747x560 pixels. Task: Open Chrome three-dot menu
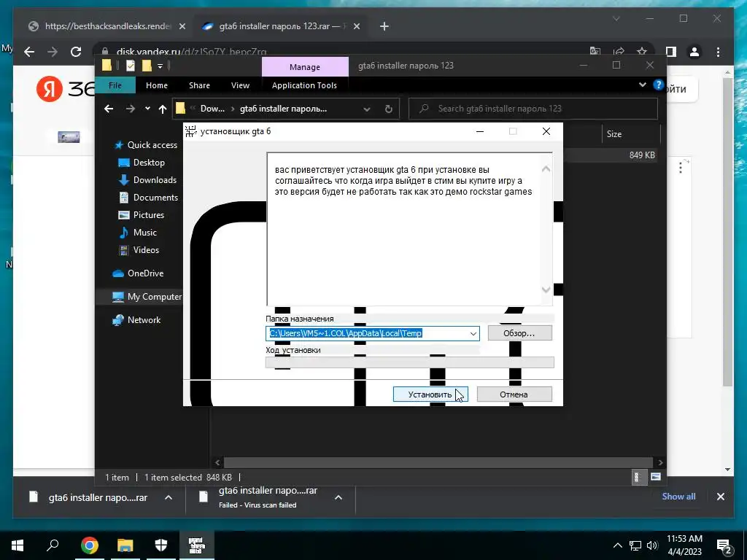(719, 52)
